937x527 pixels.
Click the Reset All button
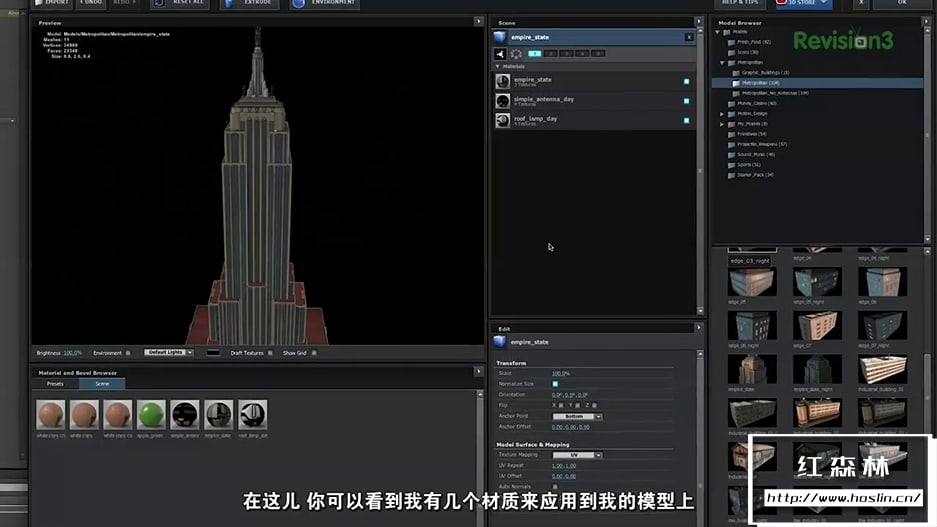[x=180, y=3]
